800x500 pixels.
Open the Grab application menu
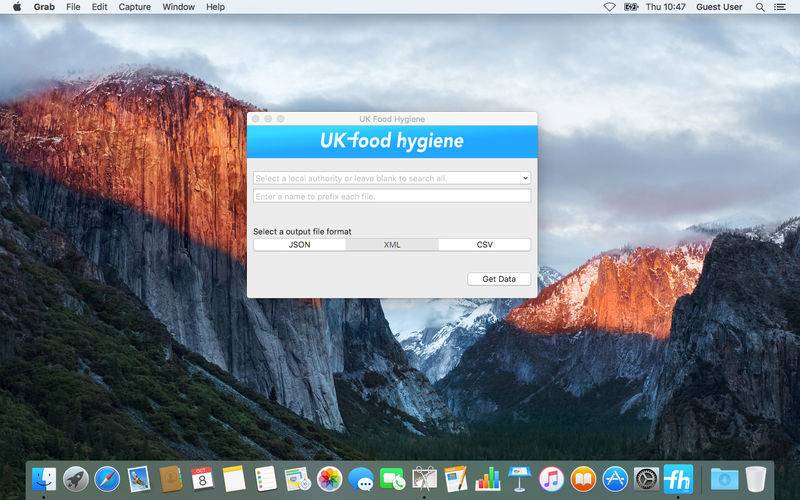point(44,7)
